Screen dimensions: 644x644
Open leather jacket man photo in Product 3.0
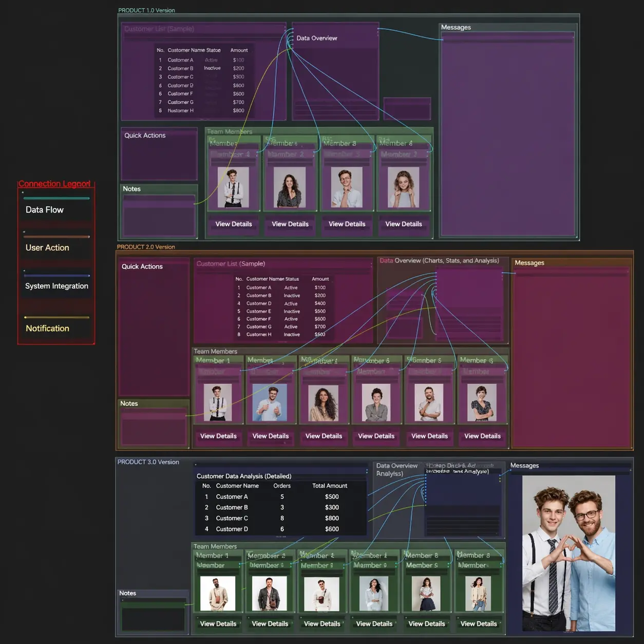[270, 594]
